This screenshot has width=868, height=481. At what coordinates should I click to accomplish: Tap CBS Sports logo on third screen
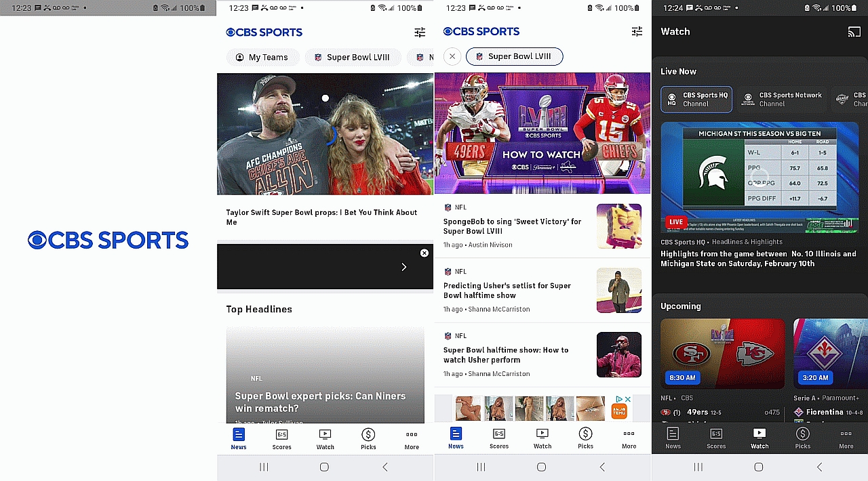(481, 31)
